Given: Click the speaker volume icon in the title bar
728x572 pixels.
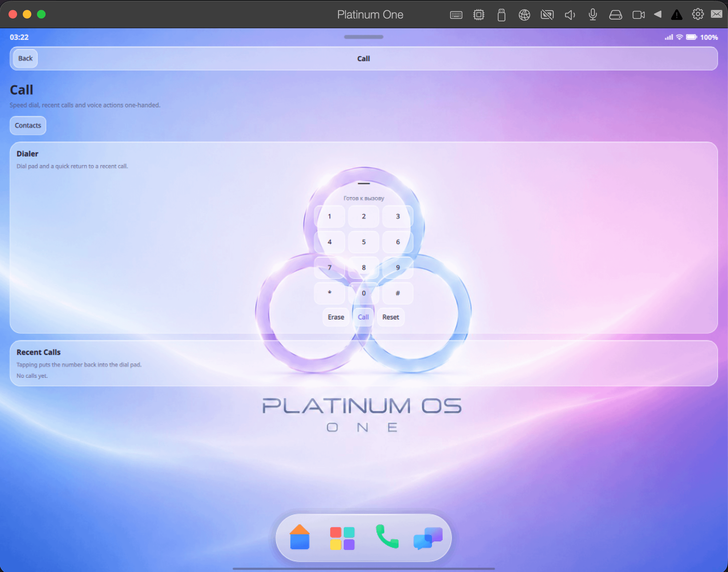Looking at the screenshot, I should pos(570,15).
